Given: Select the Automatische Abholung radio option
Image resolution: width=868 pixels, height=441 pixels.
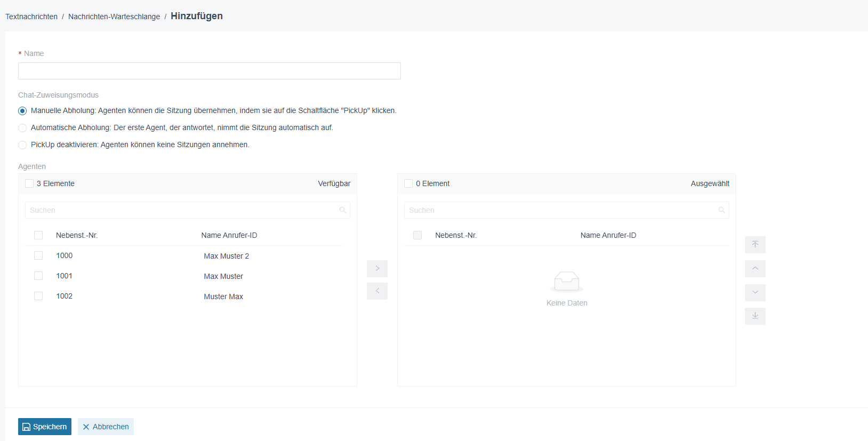Looking at the screenshot, I should 22,128.
